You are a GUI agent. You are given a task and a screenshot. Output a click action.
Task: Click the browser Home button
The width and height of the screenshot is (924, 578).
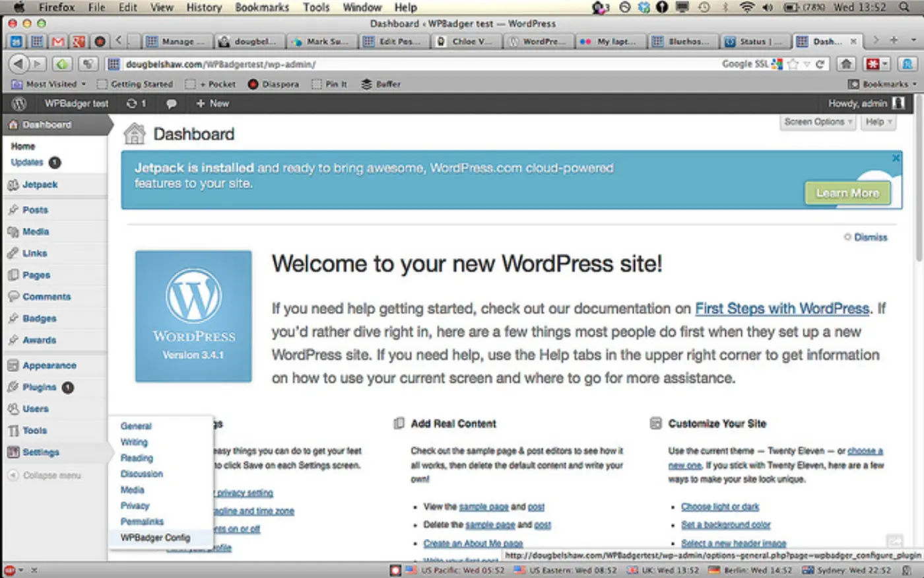click(x=846, y=64)
